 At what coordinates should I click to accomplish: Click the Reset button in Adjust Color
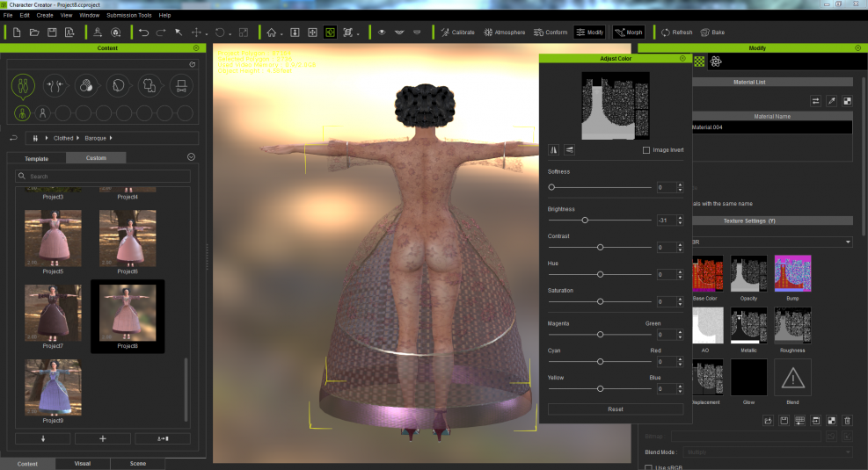pyautogui.click(x=615, y=409)
